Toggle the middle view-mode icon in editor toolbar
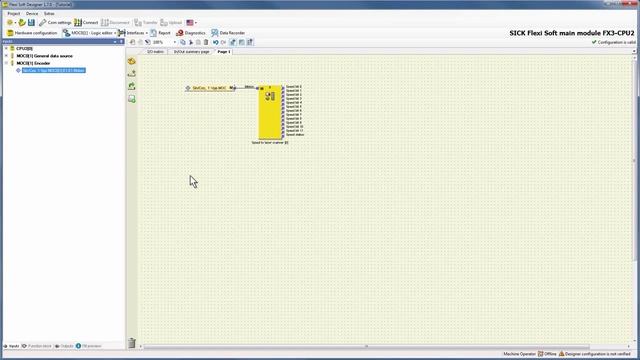This screenshot has height=360, width=640. [x=242, y=42]
